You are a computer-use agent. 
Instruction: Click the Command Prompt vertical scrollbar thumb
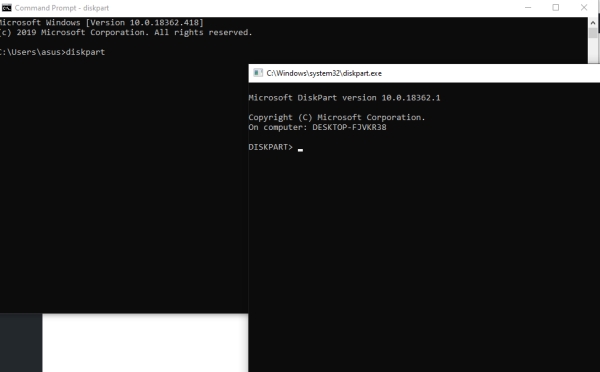pos(593,33)
